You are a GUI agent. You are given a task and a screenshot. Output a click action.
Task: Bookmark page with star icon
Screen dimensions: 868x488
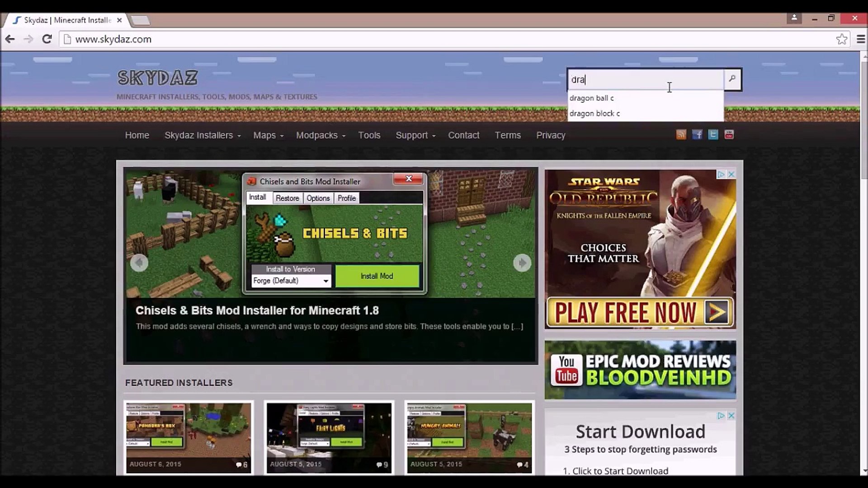[841, 39]
